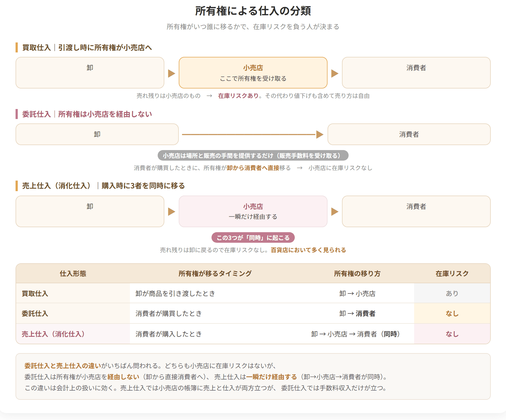Viewport: 506px width, 420px height.
Task: Click the 委託仕入 section heading
Action: (x=87, y=114)
